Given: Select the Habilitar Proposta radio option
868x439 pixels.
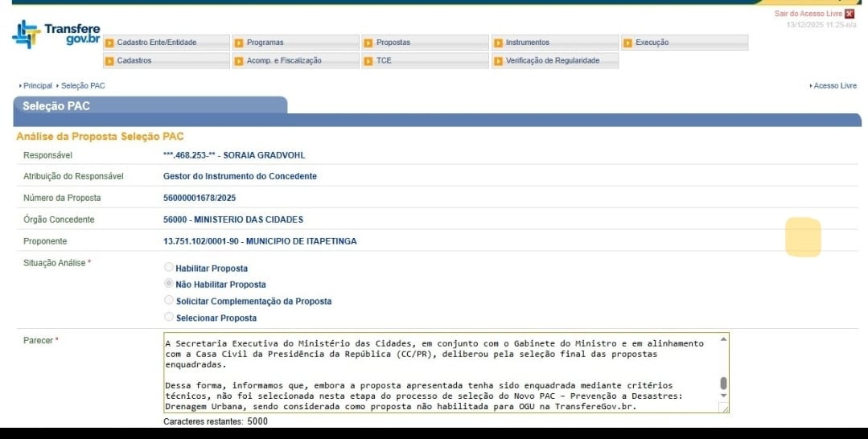Looking at the screenshot, I should (168, 268).
